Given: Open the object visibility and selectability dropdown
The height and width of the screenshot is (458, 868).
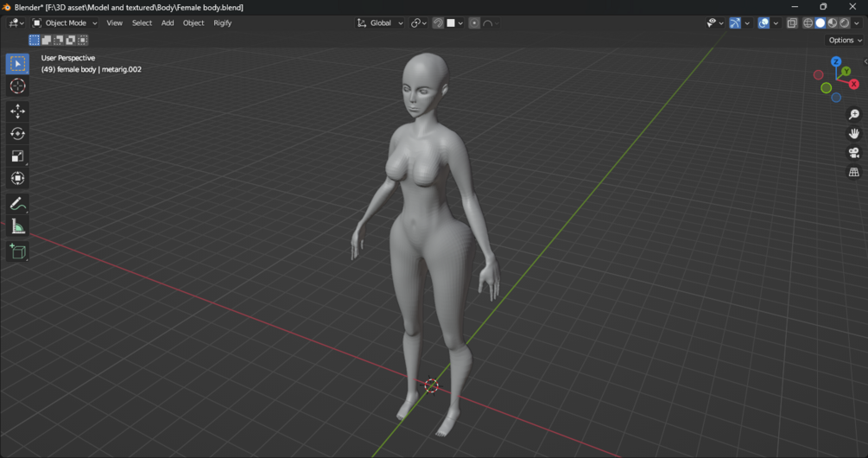Looking at the screenshot, I should 714,22.
